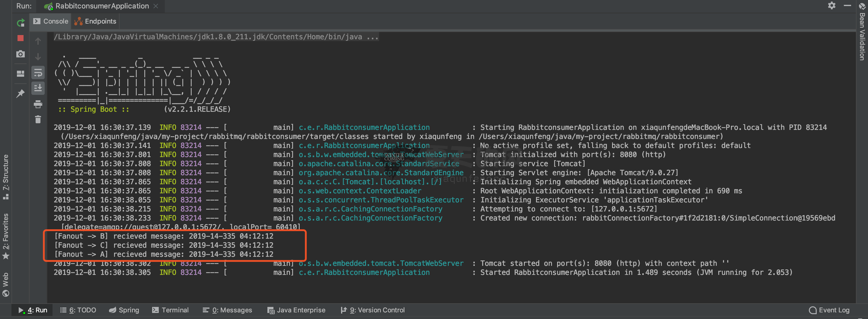Click the ':: Spring Boot ::' banner text
Screen dimensions: 868x319
pos(93,109)
